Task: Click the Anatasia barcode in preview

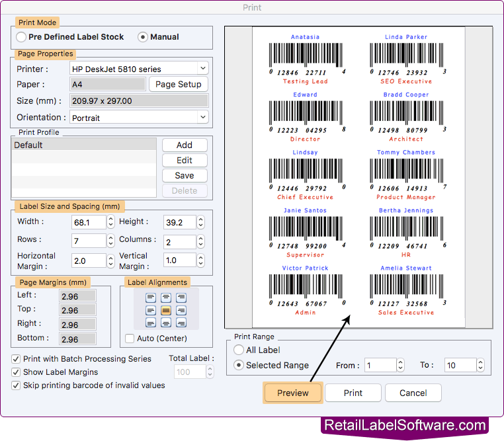Action: 306,59
